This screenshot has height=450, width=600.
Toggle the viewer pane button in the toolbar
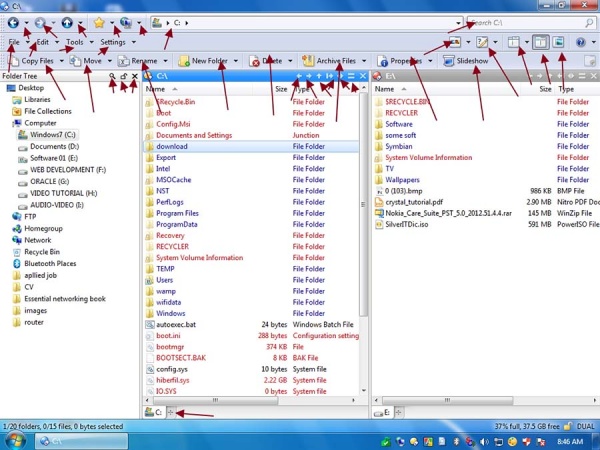click(x=559, y=42)
